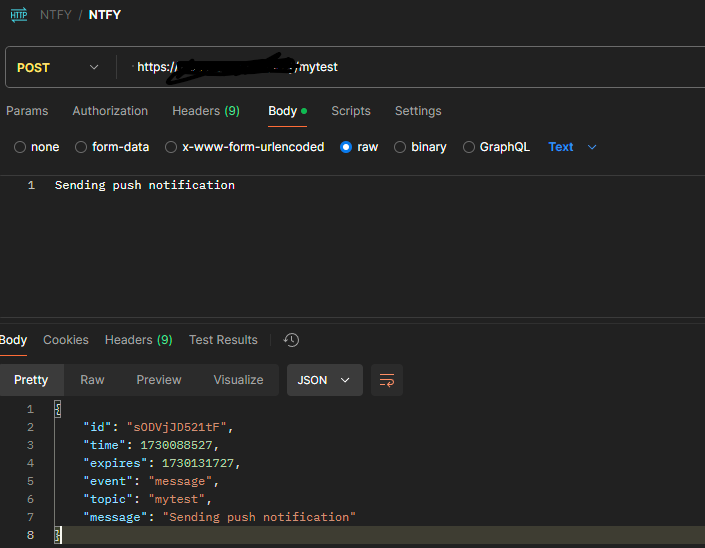
Task: Open the Settings tab
Action: 418,111
